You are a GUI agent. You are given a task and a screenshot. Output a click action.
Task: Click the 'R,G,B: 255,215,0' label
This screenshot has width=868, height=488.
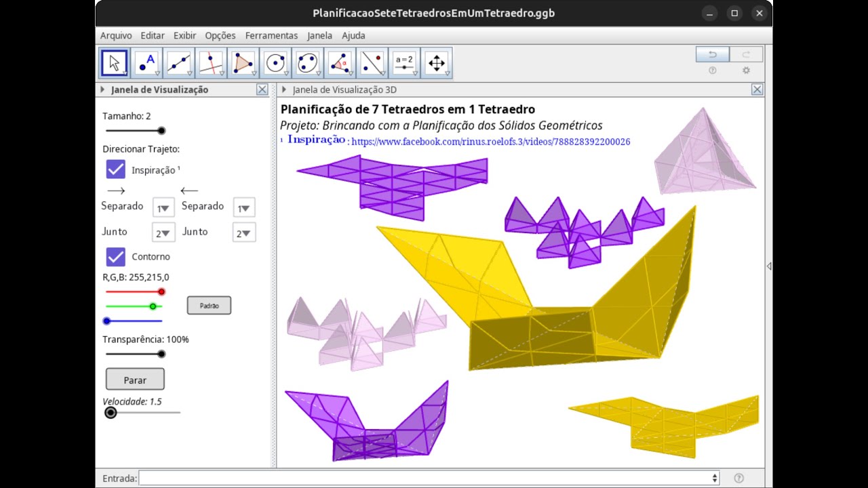pos(136,277)
